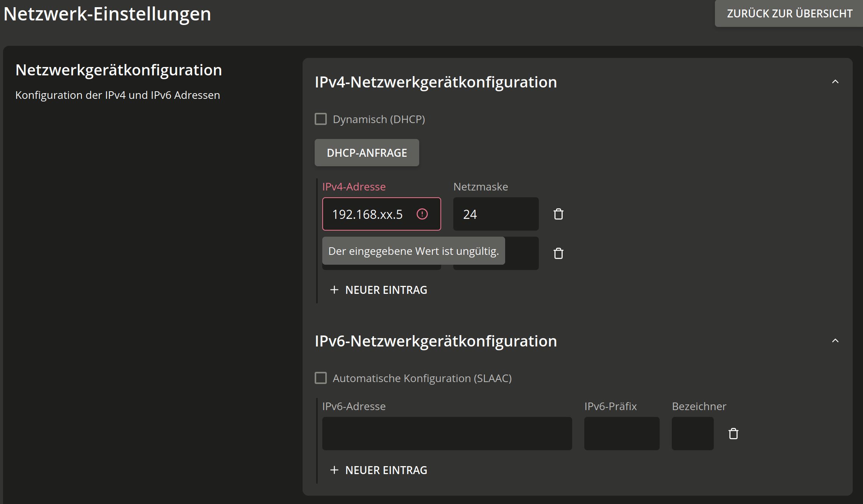Viewport: 863px width, 504px height.
Task: Click 'Der eingegebene Wert ist ungültig.' tooltip
Action: pyautogui.click(x=414, y=251)
